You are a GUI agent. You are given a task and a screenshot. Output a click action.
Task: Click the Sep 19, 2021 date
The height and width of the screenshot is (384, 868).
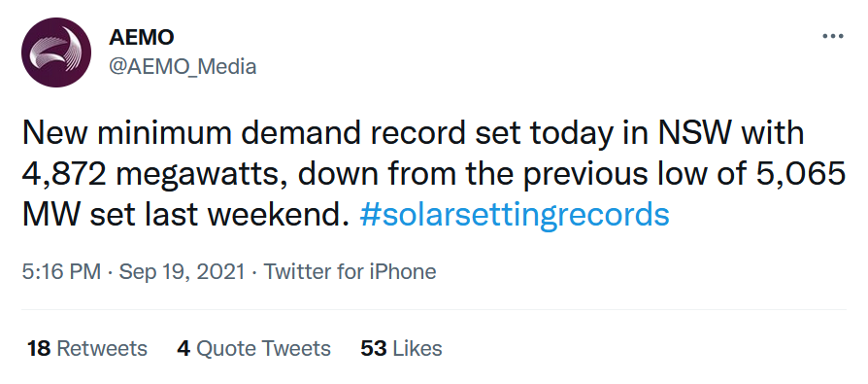pyautogui.click(x=182, y=271)
